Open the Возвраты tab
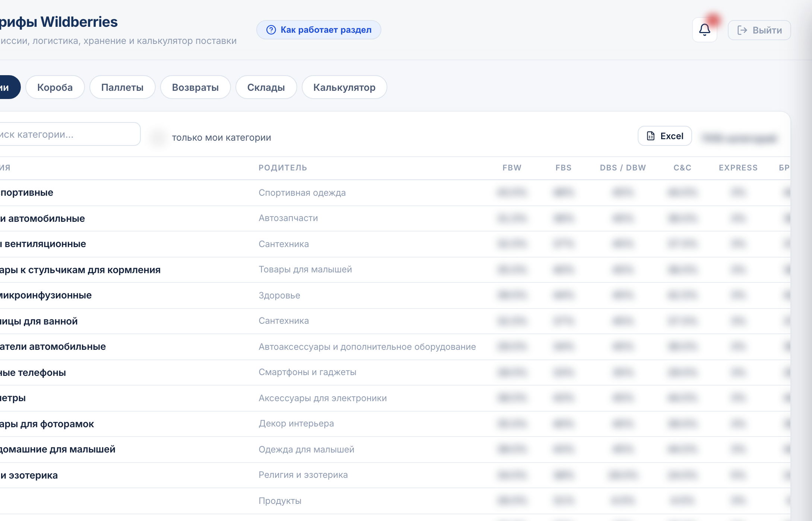This screenshot has width=812, height=521. [x=196, y=87]
